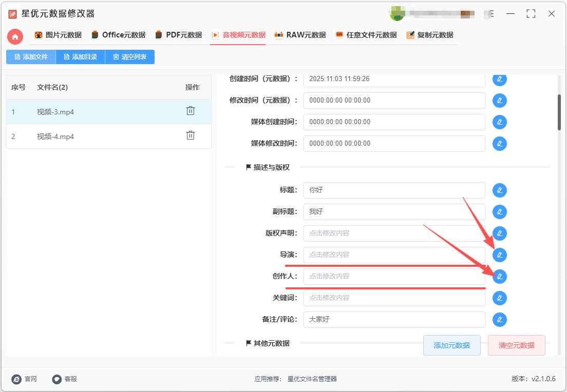The width and height of the screenshot is (567, 392).
Task: Click the 副标题 input containing 我好
Action: pos(394,212)
